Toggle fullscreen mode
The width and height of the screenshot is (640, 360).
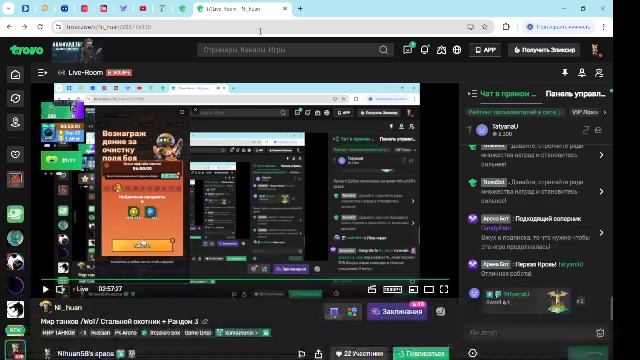[x=444, y=289]
